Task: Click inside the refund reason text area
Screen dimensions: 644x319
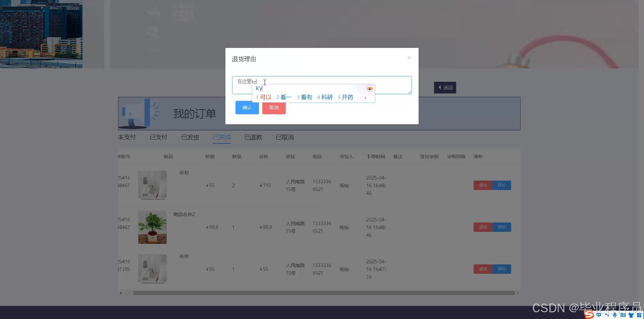Action: coord(322,85)
